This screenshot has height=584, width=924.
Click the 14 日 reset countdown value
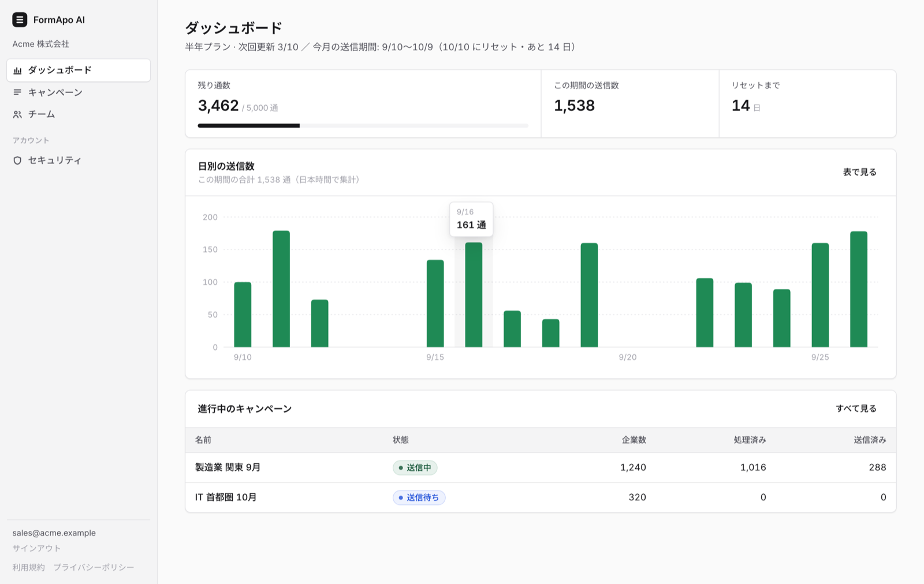[x=746, y=106]
